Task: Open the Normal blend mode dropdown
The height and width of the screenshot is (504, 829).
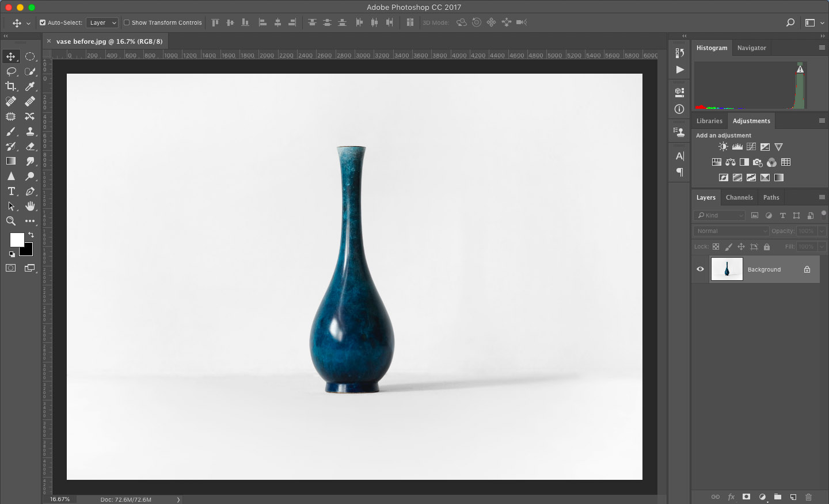Action: 731,231
